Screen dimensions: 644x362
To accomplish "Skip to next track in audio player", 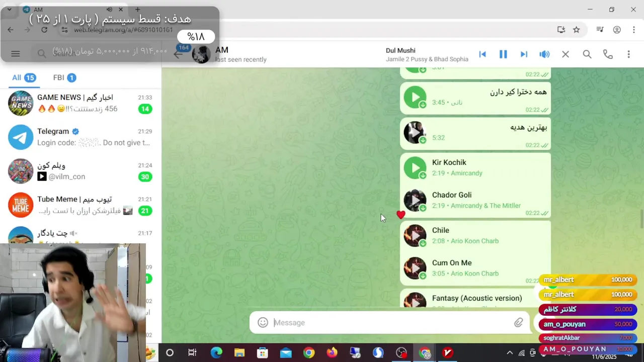I will point(524,54).
